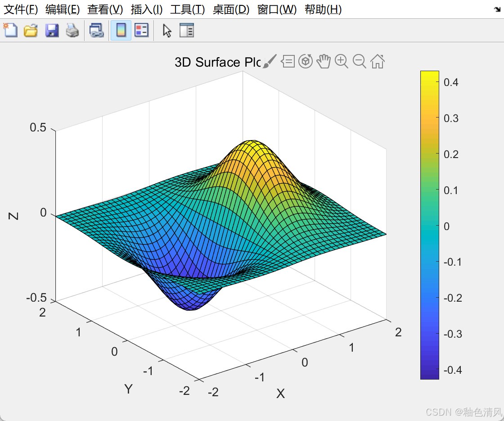Enable the Rotate 3D tool
Image resolution: width=504 pixels, height=421 pixels.
coord(306,61)
